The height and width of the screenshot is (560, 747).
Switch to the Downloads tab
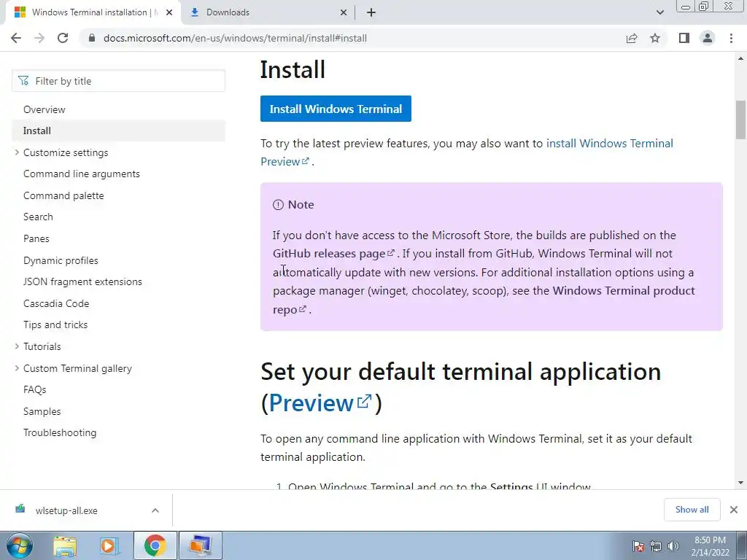click(268, 12)
